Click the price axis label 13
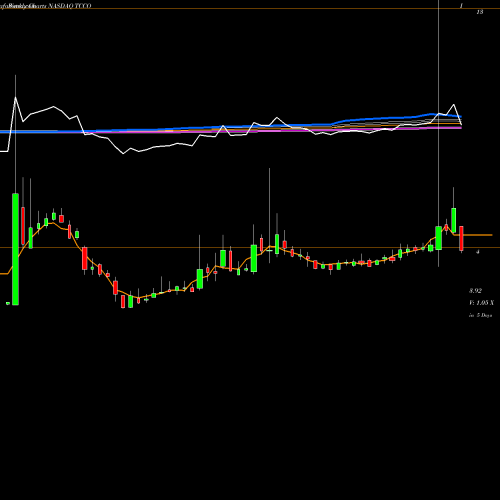Viewport: 500px width, 500px height. (480, 12)
